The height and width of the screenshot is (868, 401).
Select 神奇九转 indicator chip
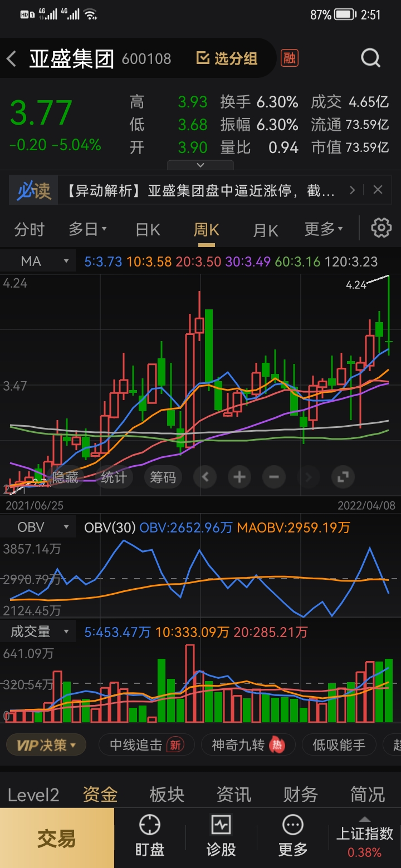248,745
